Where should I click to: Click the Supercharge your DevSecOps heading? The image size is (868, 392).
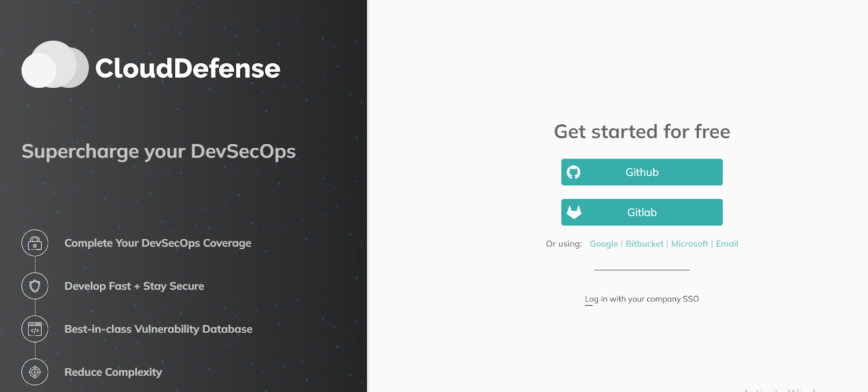[x=158, y=151]
